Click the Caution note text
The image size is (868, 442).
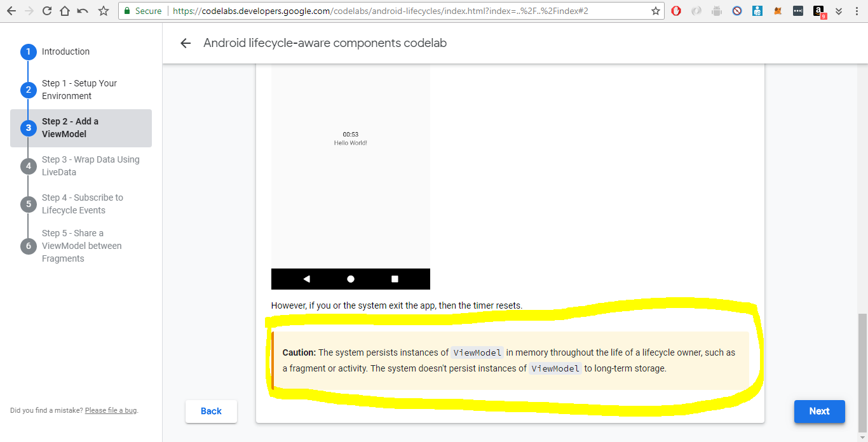[x=510, y=361]
